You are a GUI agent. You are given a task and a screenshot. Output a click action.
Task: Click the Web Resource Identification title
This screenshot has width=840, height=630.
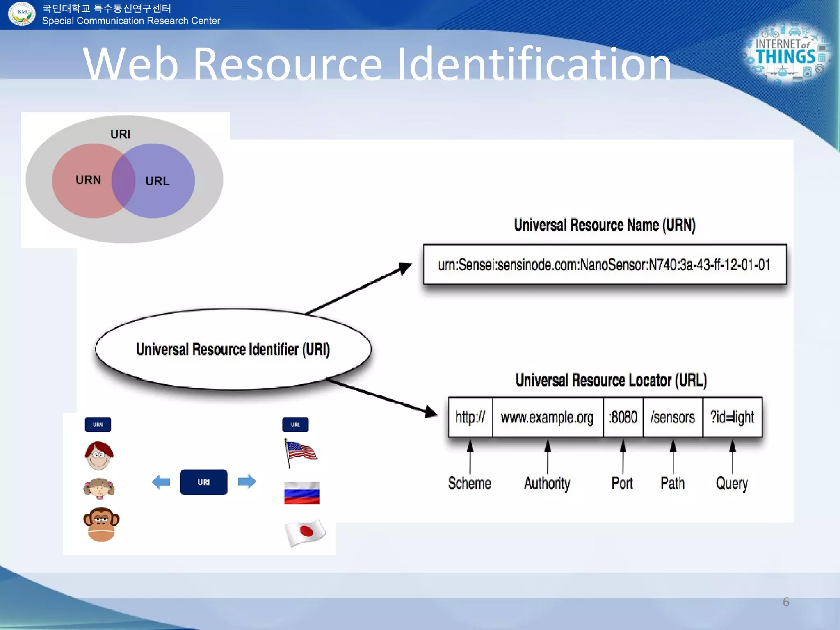click(x=377, y=64)
